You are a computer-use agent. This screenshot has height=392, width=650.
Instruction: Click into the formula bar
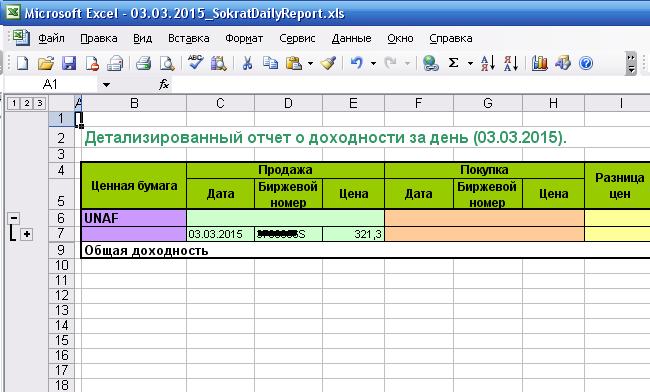tap(410, 85)
